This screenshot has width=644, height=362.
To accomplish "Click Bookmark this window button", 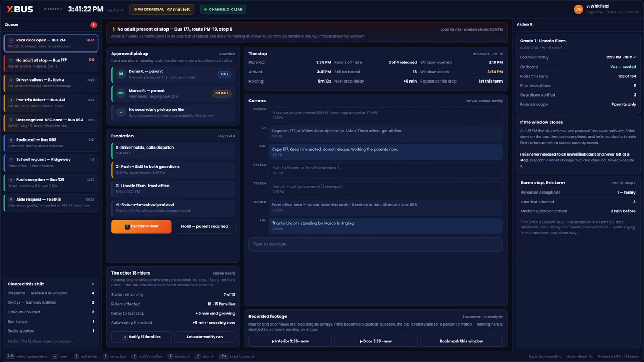I will tap(462, 341).
